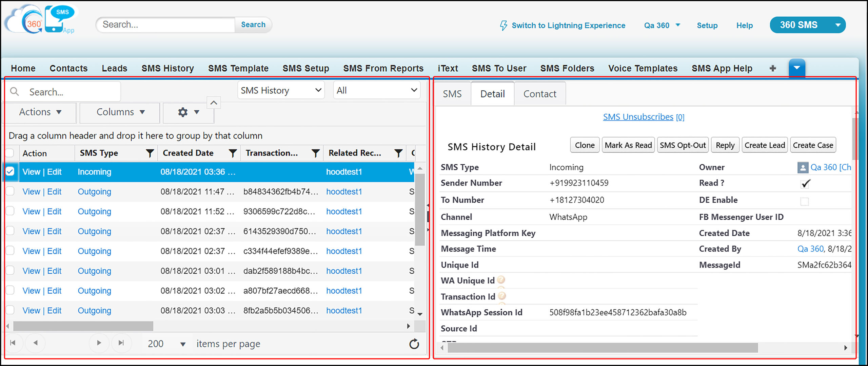Click the Create Case button
The width and height of the screenshot is (868, 366).
813,145
